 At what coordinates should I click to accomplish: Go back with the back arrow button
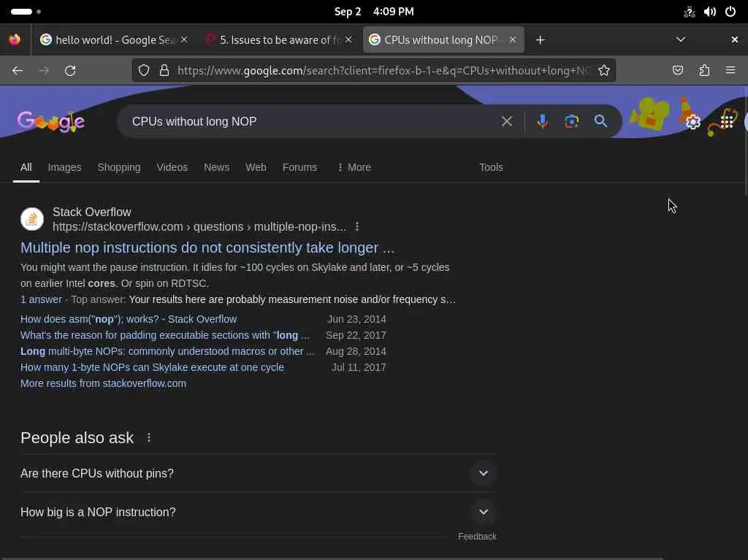click(18, 71)
